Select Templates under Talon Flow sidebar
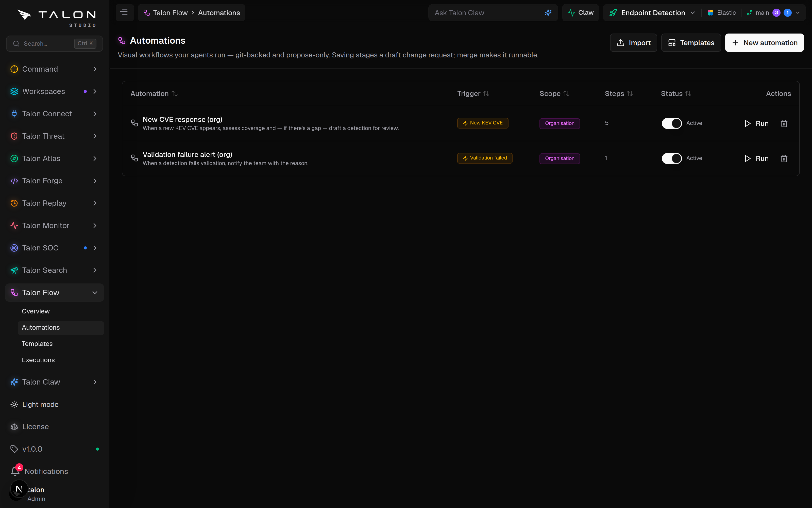Screen dimensions: 812x508 (61, 344)
